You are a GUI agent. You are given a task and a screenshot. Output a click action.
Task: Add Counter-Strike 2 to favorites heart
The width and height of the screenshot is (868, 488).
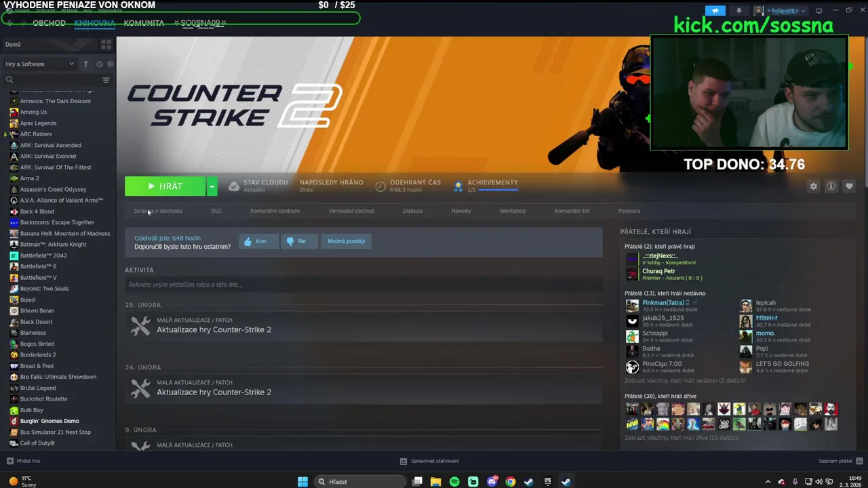click(x=849, y=186)
